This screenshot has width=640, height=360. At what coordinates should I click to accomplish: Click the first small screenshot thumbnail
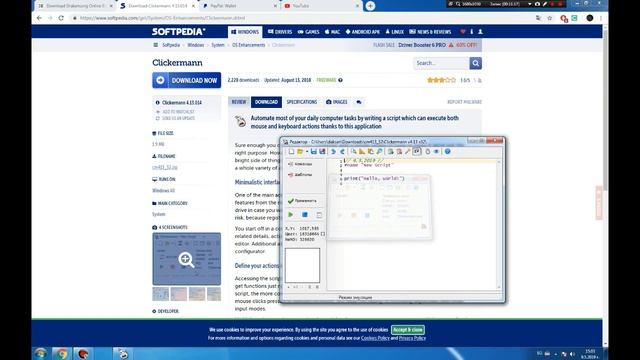click(160, 294)
